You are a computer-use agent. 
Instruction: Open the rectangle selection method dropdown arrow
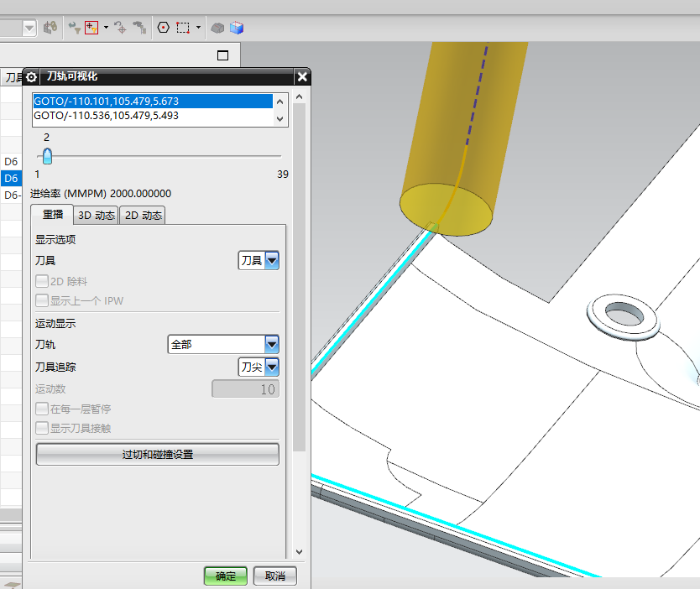(x=198, y=28)
